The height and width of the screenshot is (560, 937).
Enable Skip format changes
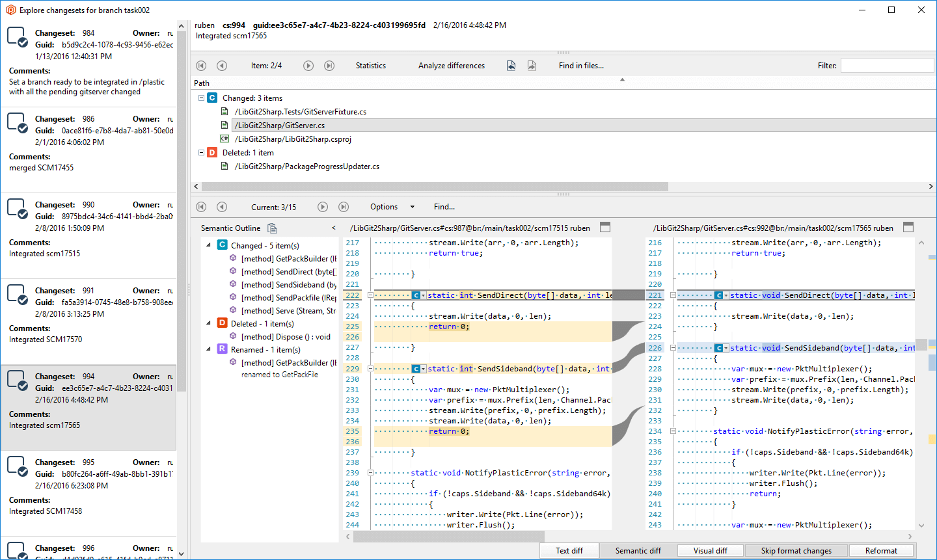pyautogui.click(x=796, y=550)
